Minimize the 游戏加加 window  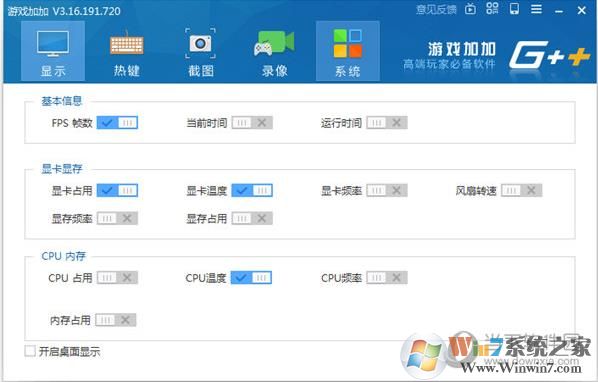click(559, 11)
